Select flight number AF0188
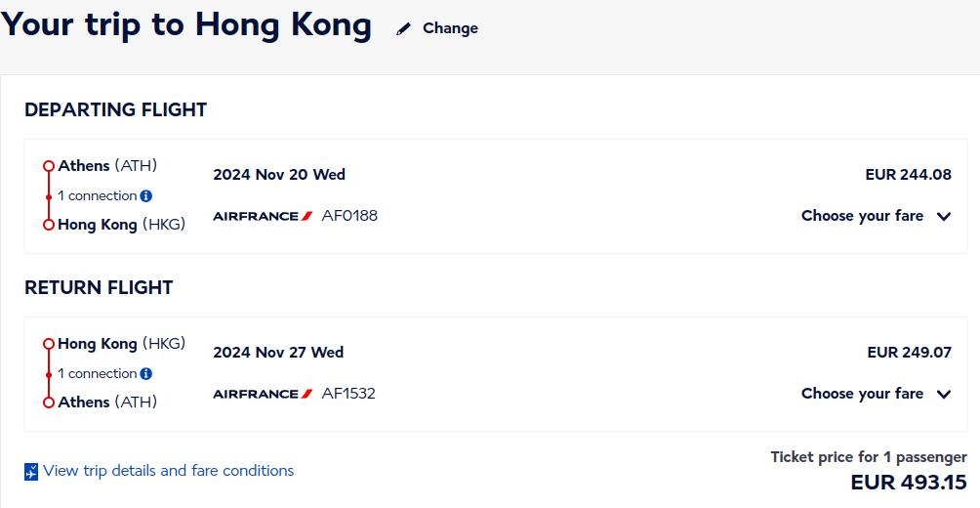The image size is (980, 508). click(349, 216)
